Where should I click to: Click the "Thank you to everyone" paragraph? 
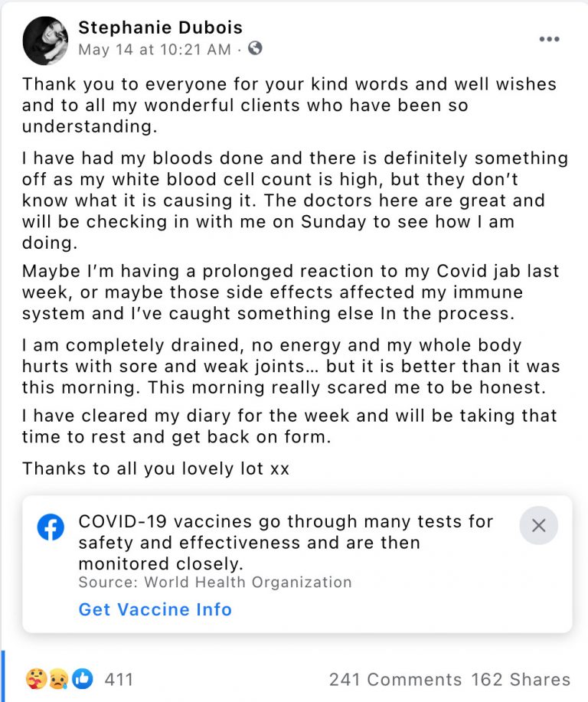coord(289,104)
